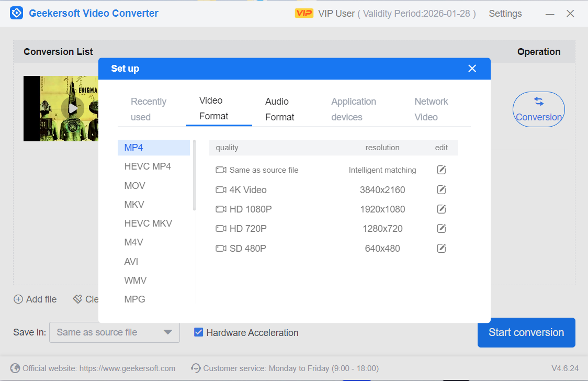Screen dimensions: 588x381
Task: Click the Customer service hours text
Action: point(291,368)
